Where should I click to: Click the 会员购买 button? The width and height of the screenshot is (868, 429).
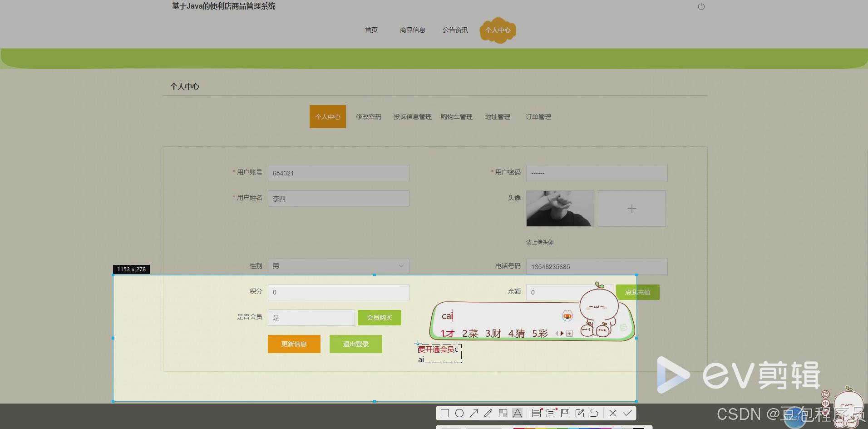click(x=379, y=317)
